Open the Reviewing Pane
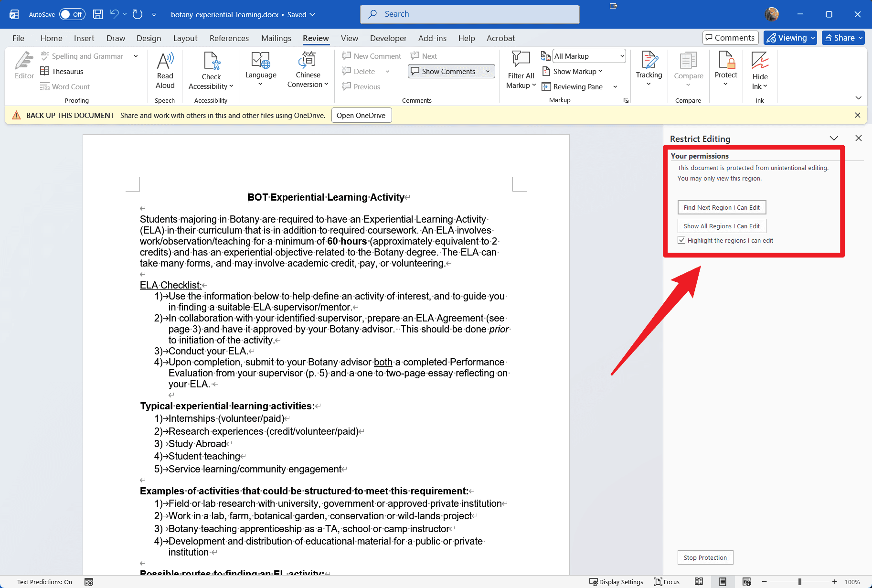Image resolution: width=872 pixels, height=588 pixels. [x=577, y=86]
